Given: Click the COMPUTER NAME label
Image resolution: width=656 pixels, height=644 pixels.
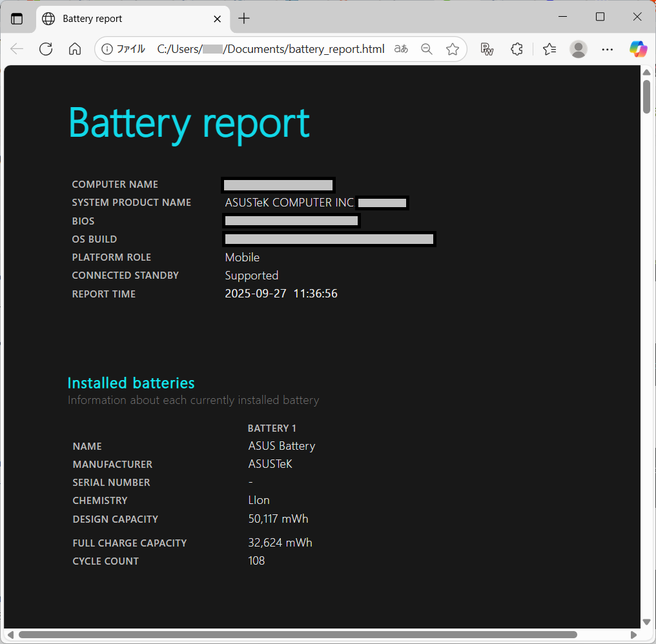Looking at the screenshot, I should tap(115, 185).
